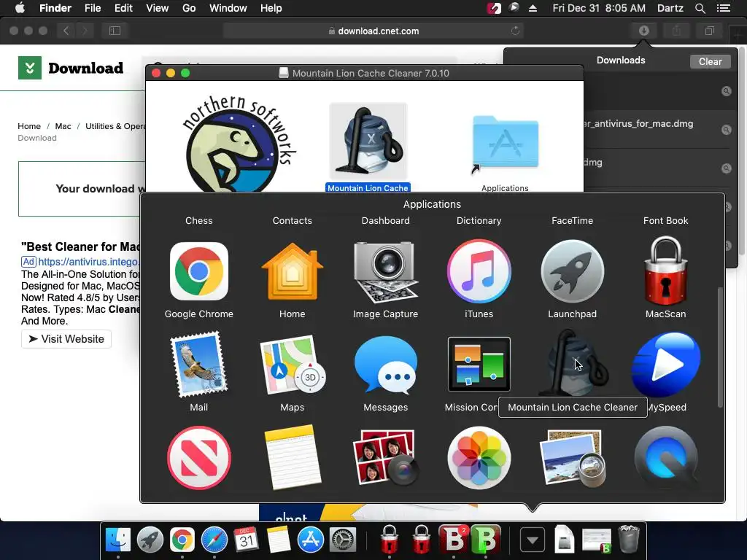Click the Chess label in stack

click(x=198, y=220)
